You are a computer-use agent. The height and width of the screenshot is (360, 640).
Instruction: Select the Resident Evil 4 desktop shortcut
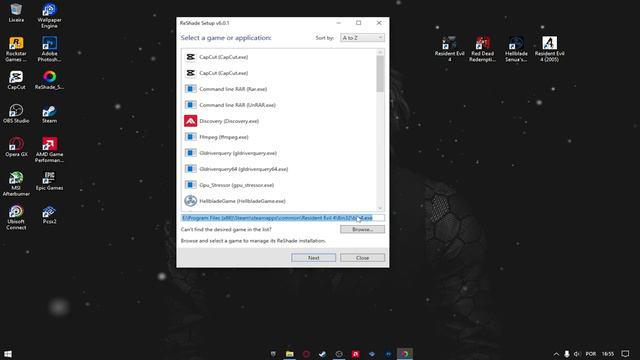[x=449, y=49]
